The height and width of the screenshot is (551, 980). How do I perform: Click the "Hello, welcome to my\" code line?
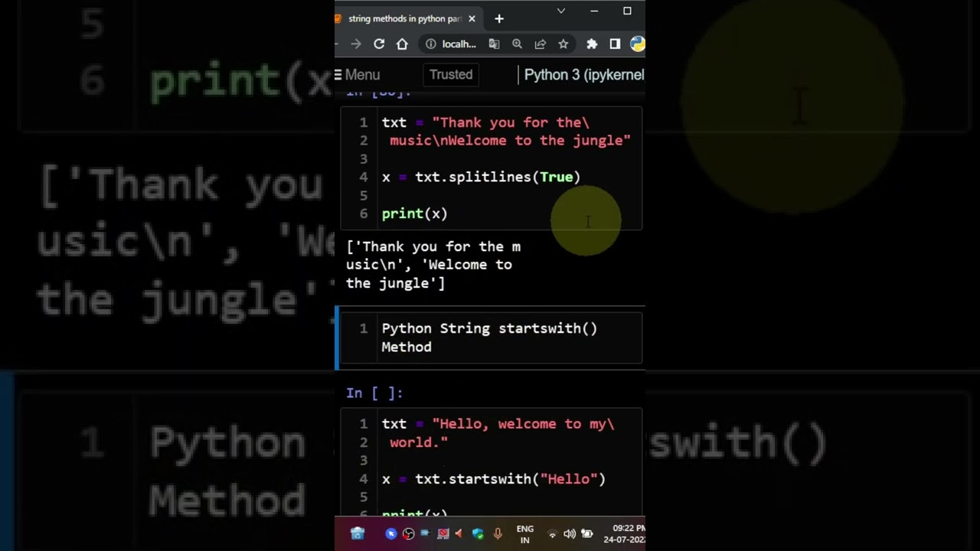click(x=498, y=424)
